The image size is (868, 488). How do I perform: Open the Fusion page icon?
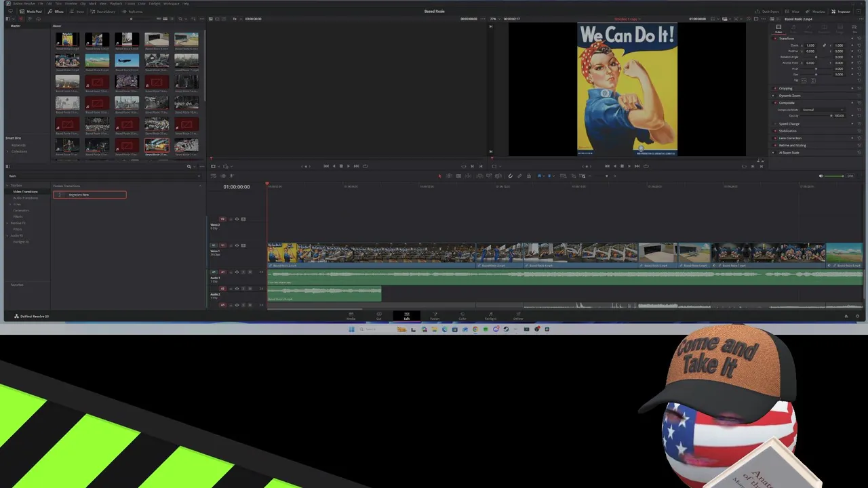435,316
